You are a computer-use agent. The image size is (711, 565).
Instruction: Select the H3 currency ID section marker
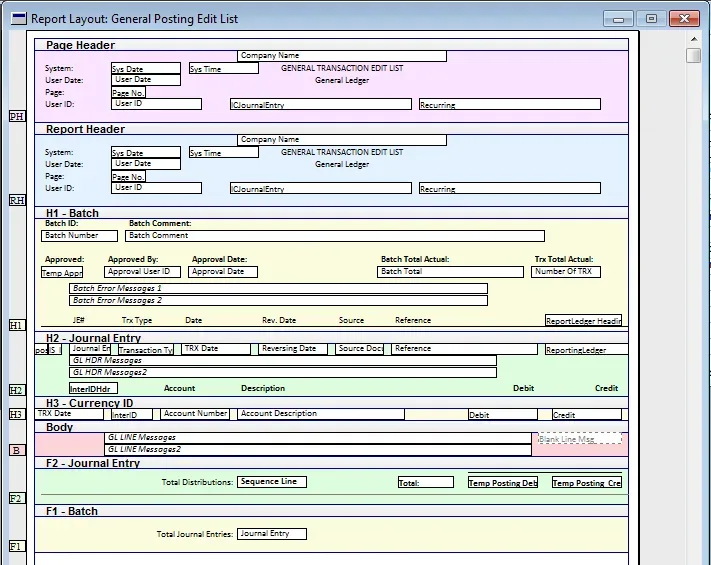coord(16,415)
